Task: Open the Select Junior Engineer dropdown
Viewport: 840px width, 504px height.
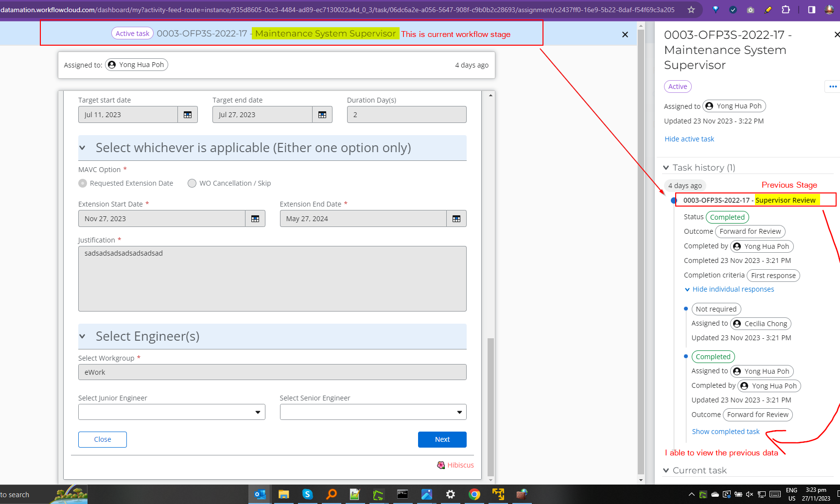Action: point(172,412)
